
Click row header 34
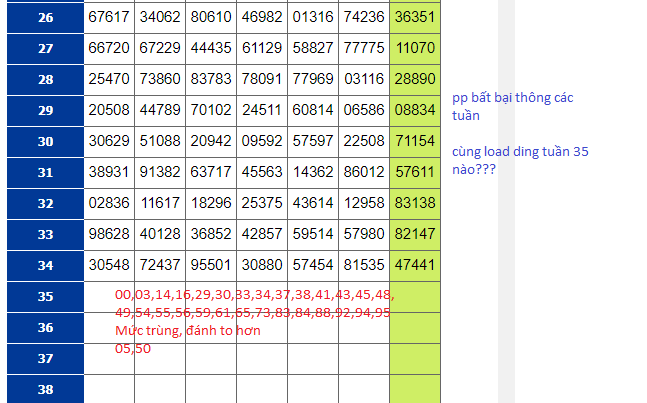[45, 265]
